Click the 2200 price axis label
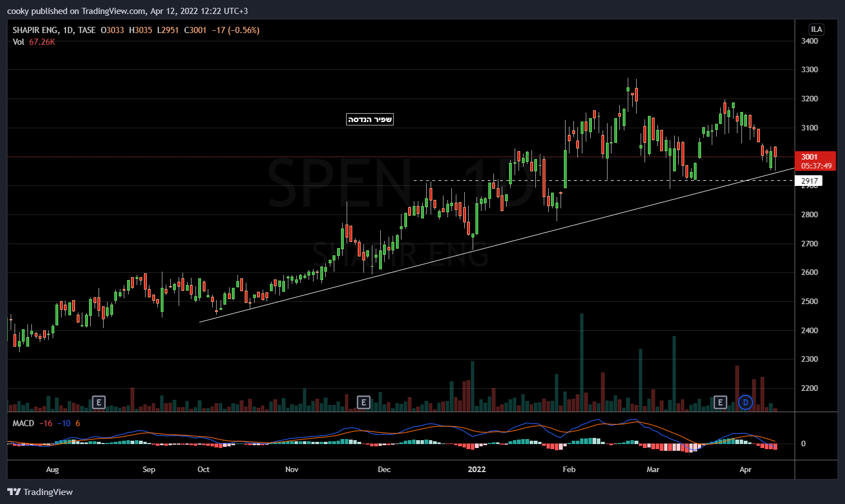 pyautogui.click(x=810, y=388)
